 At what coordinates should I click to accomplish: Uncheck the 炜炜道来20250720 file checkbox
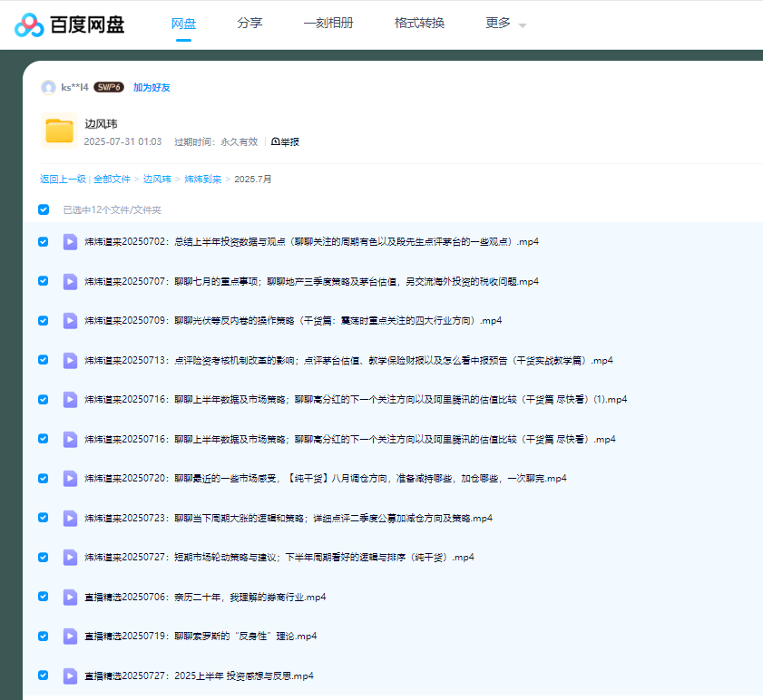point(44,478)
